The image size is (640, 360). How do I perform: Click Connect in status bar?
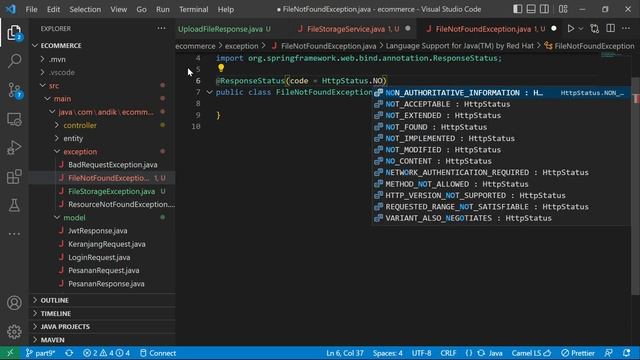coord(158,353)
